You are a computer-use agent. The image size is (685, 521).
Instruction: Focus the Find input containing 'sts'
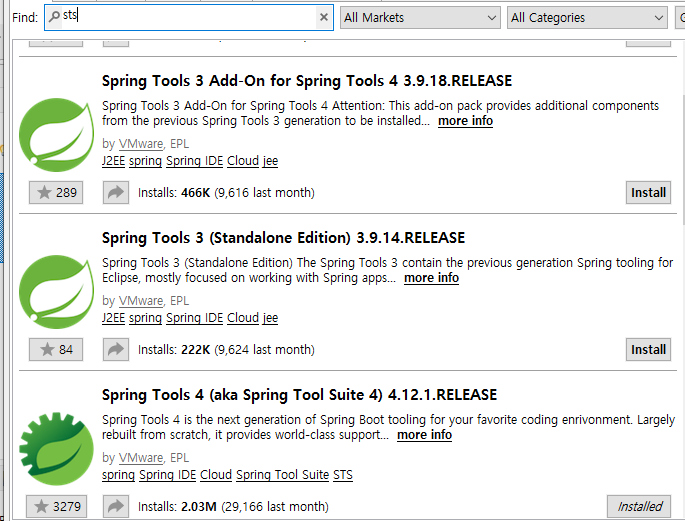click(x=189, y=17)
